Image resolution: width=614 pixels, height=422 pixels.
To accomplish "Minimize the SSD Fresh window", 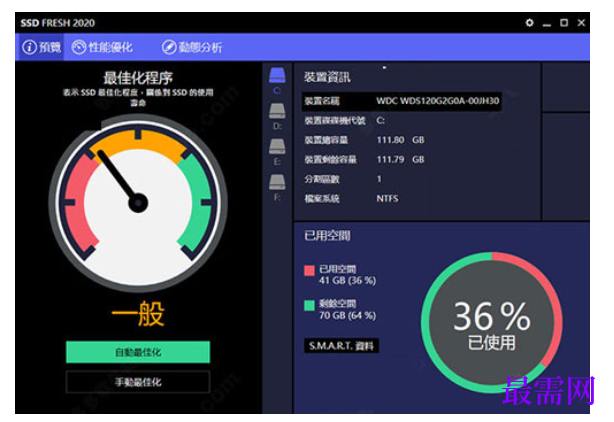I will tap(547, 23).
